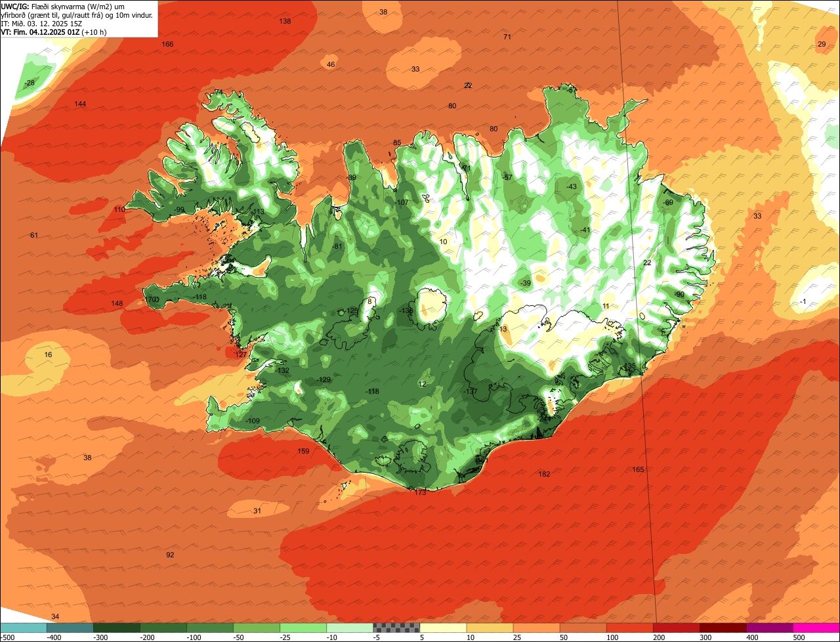
Task: Click the legend label '500' on the colour bar
Action: click(799, 637)
